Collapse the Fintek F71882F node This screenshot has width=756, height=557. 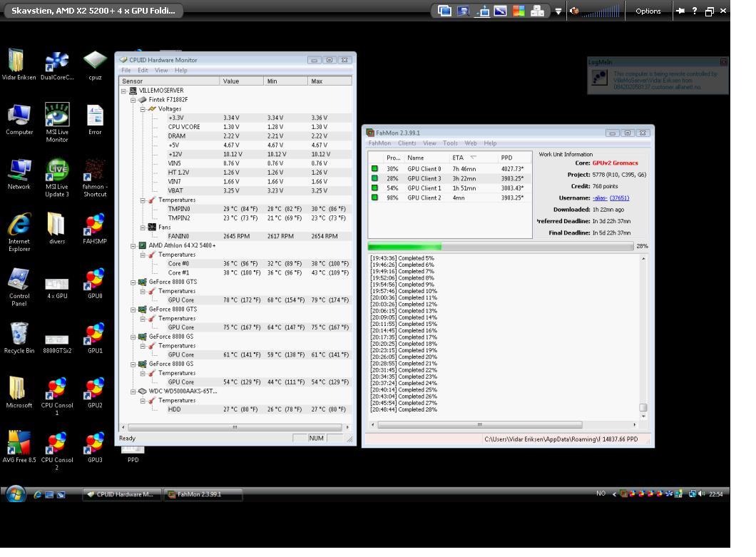click(x=133, y=100)
